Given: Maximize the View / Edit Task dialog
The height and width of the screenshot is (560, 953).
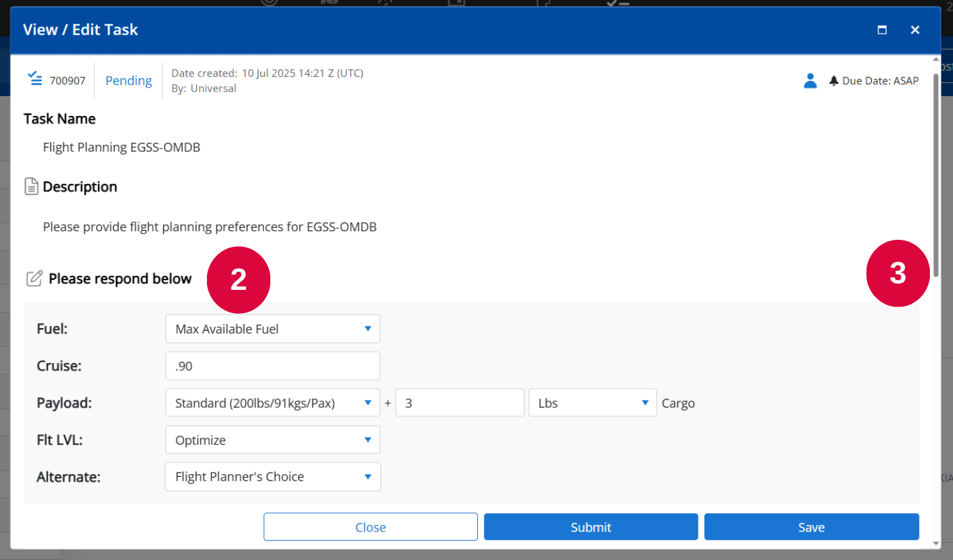Looking at the screenshot, I should coord(882,30).
